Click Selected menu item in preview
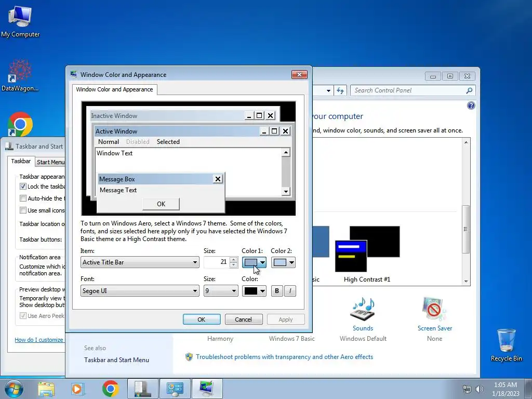Viewport: 532px width, 399px height. point(168,142)
